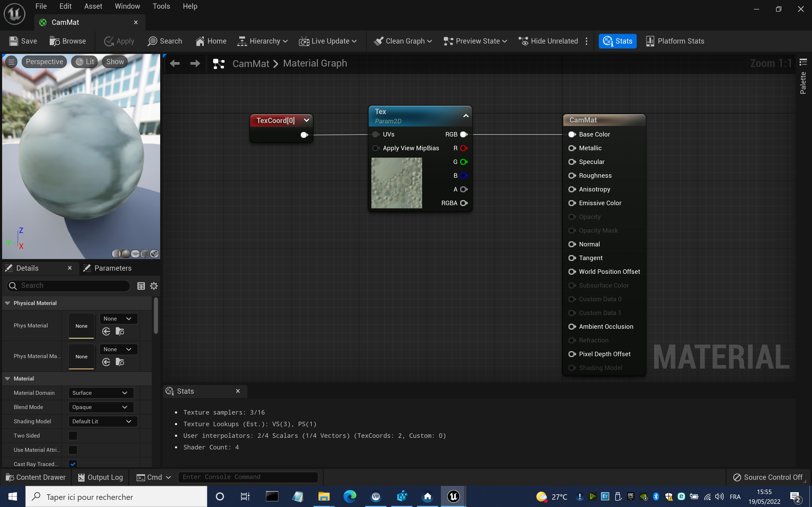Click the preview viewport hamburger options icon
This screenshot has height=507, width=812.
11,62
